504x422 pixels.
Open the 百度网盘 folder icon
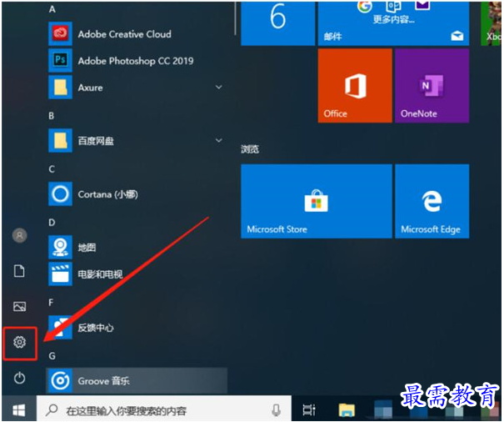pyautogui.click(x=61, y=141)
